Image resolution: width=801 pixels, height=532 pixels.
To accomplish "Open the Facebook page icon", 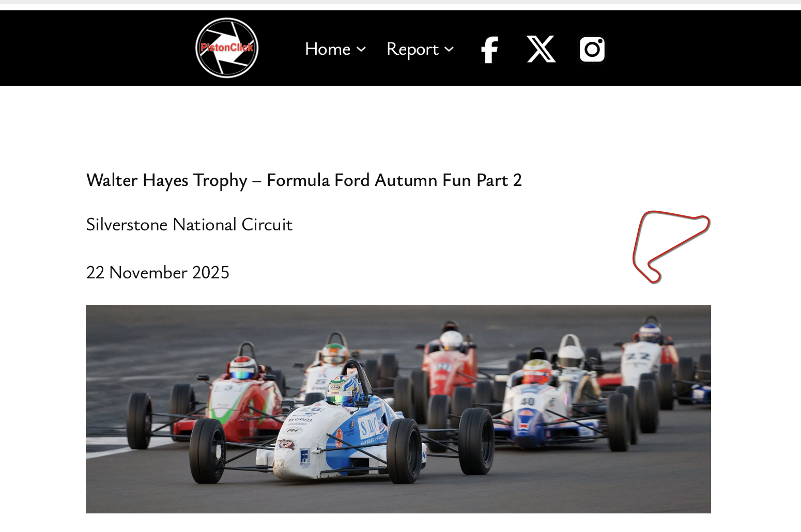I will point(489,50).
